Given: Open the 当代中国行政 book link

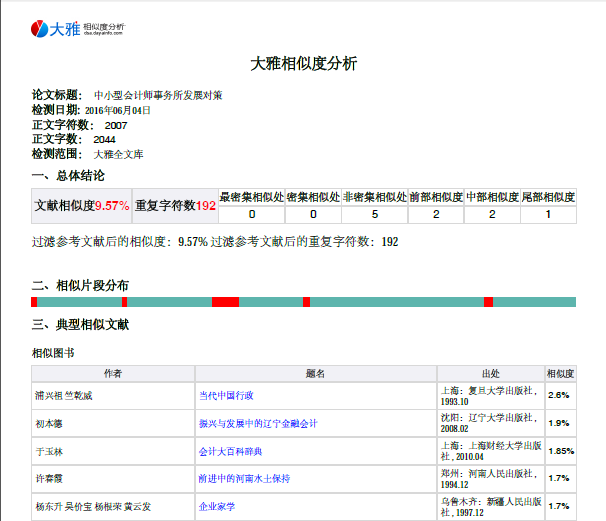Looking at the screenshot, I should pyautogui.click(x=226, y=395).
